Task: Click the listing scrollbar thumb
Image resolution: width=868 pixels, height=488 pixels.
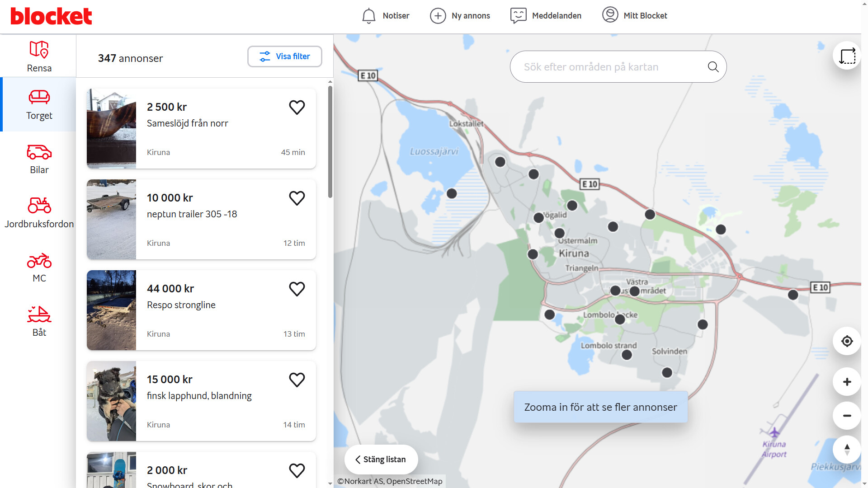Action: pos(330,141)
